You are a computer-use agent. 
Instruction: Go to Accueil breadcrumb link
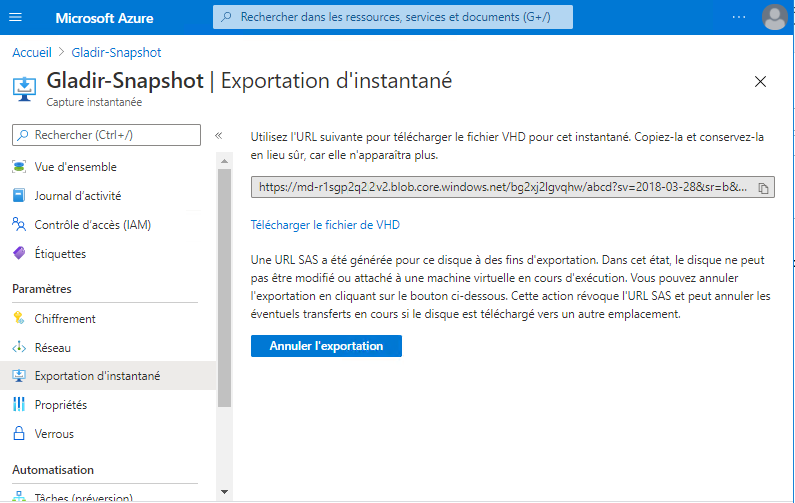pyautogui.click(x=32, y=52)
